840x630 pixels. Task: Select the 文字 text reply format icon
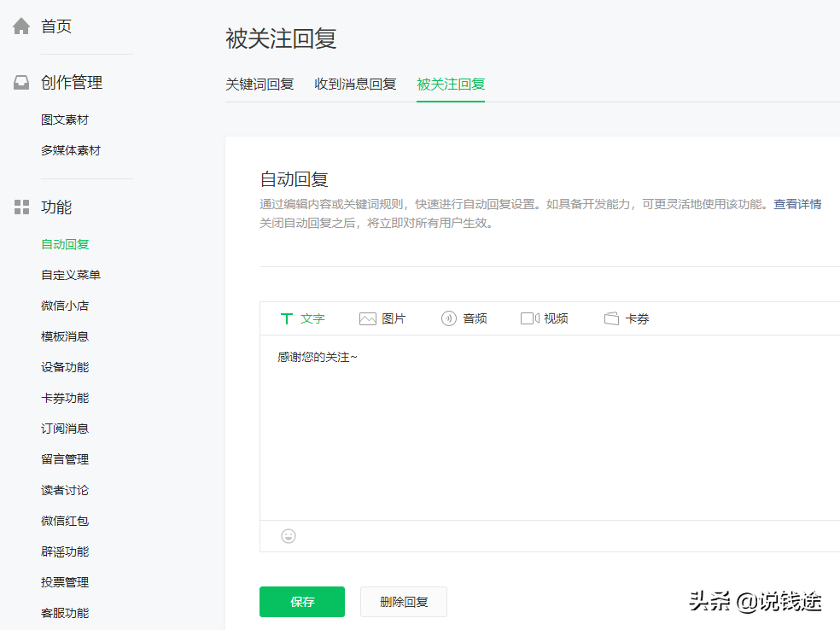287,318
